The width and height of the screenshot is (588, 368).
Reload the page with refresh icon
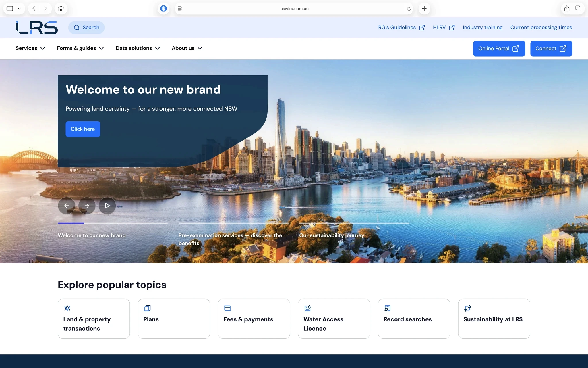click(x=409, y=9)
